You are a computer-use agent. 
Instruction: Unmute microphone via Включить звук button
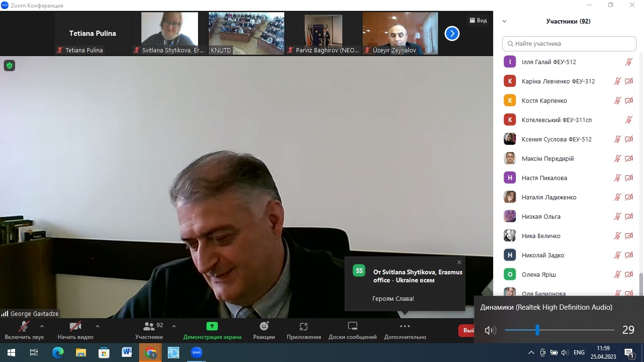24,326
